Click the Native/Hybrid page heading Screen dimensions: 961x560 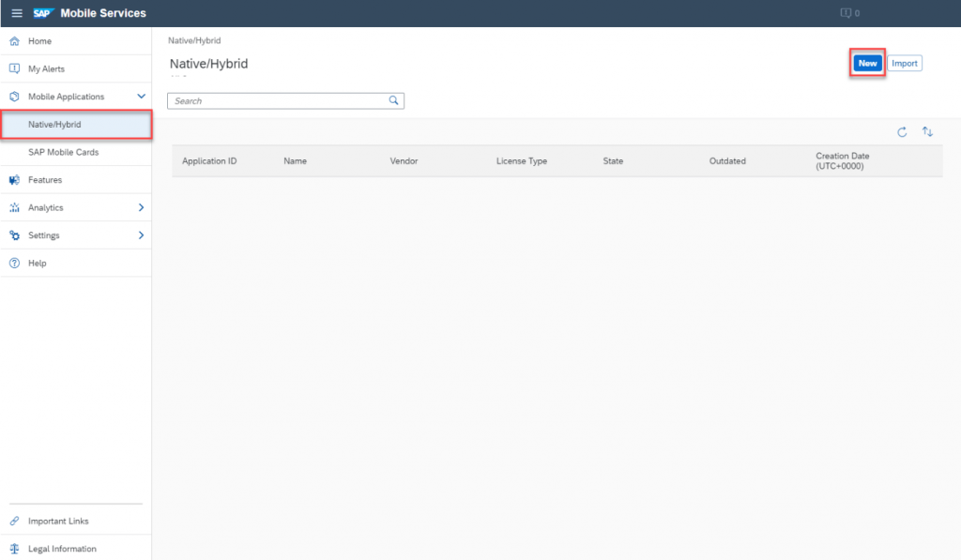pos(209,64)
